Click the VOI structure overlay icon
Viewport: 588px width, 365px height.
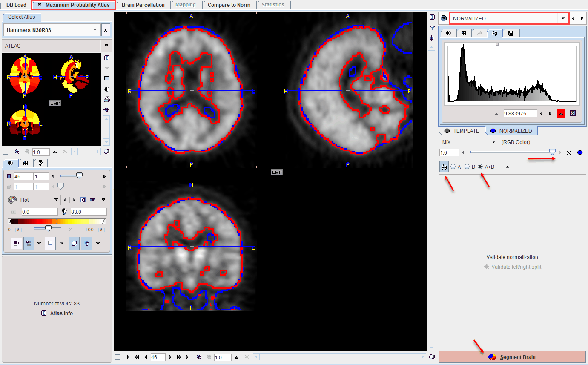(x=29, y=243)
